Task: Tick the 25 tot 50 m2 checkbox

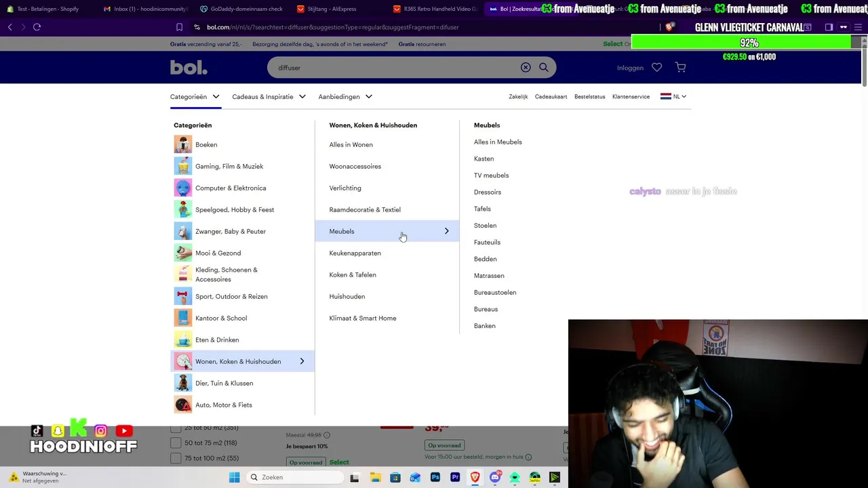Action: [x=176, y=428]
